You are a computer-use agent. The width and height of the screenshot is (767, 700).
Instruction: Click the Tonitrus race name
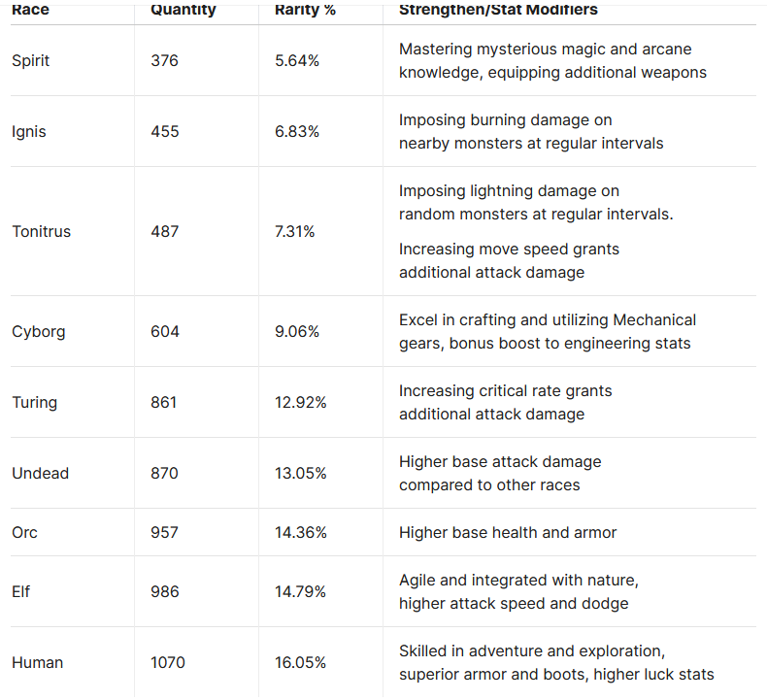pyautogui.click(x=42, y=231)
